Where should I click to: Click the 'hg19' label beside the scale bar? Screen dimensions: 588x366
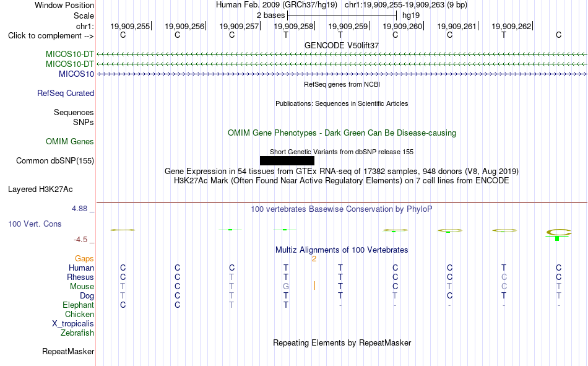pyautogui.click(x=410, y=15)
